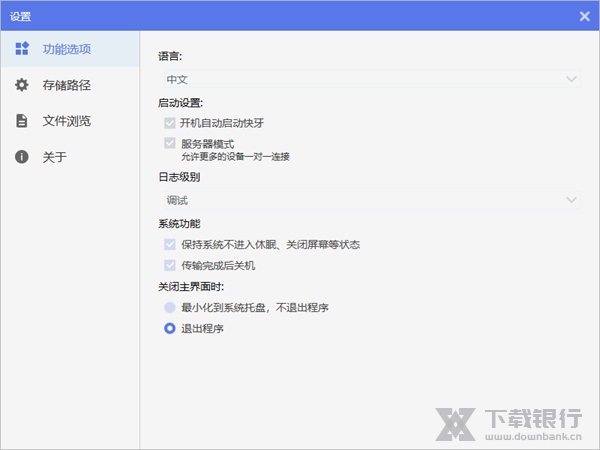Screen dimensions: 600x450
Task: Toggle 传输完成后关机 checkbox
Action: pyautogui.click(x=169, y=266)
